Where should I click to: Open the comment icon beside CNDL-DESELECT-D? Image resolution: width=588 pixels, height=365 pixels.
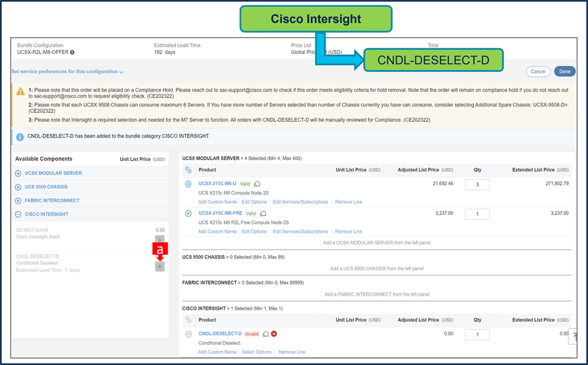[266, 334]
